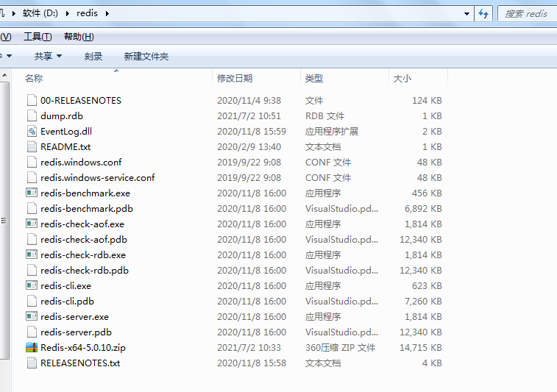Click the redis-benchmark.pdb file icon
Viewport: 557px width, 392px height.
[32, 208]
